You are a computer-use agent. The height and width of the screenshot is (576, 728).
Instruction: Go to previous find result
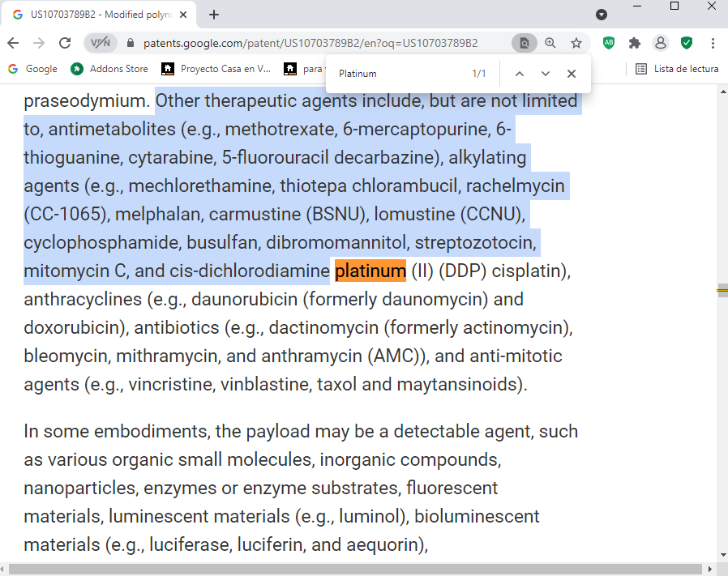click(x=520, y=74)
